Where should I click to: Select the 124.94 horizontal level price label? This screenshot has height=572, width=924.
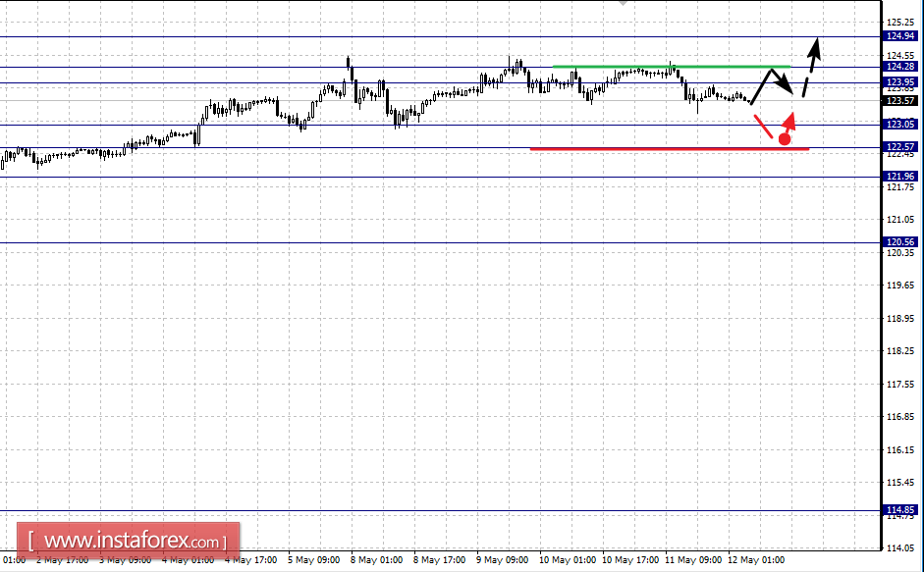tap(900, 36)
